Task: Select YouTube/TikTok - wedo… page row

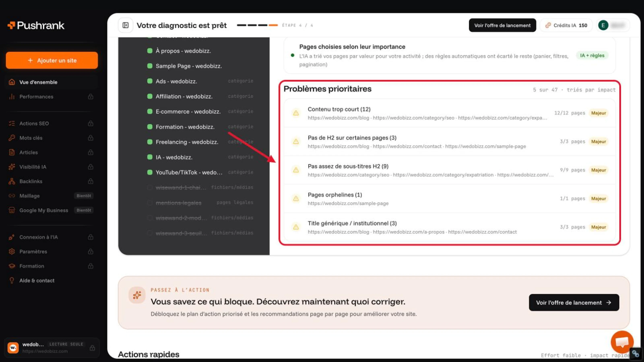Action: pos(200,172)
